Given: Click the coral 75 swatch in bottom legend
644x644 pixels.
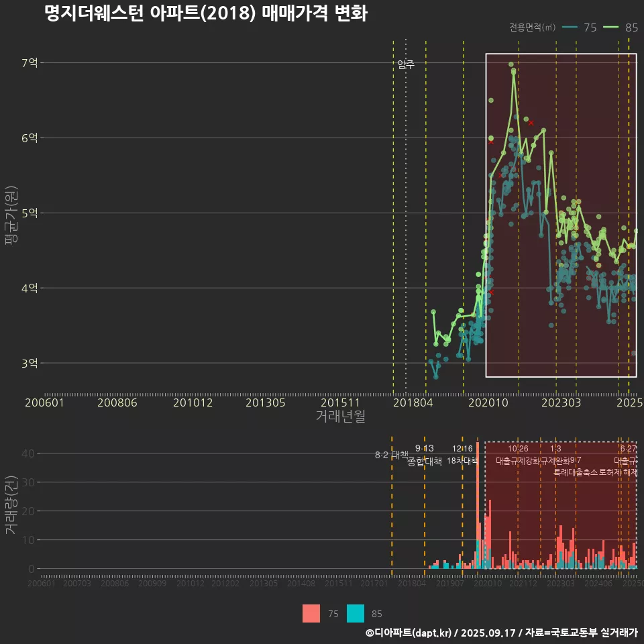Looking at the screenshot, I should (x=311, y=614).
